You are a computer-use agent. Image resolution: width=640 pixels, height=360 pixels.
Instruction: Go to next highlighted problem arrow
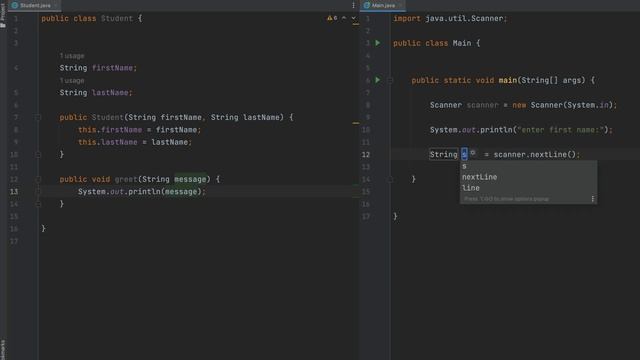(353, 18)
